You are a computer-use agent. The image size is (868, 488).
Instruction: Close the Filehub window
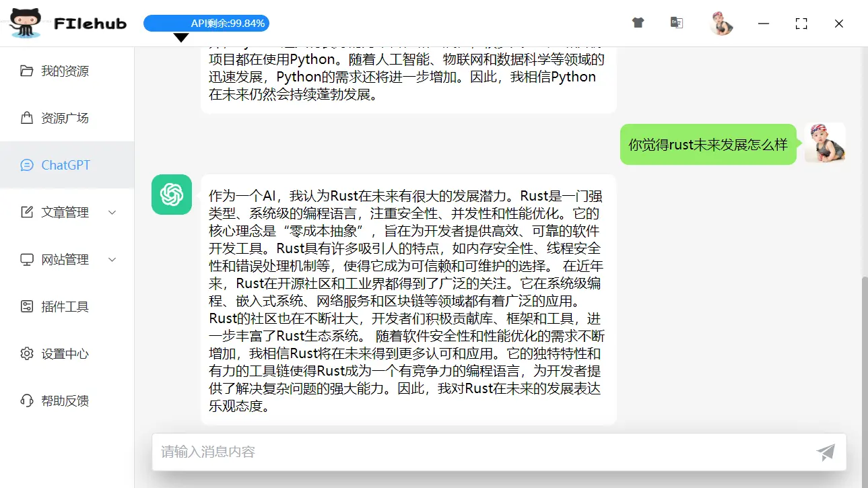(x=839, y=24)
